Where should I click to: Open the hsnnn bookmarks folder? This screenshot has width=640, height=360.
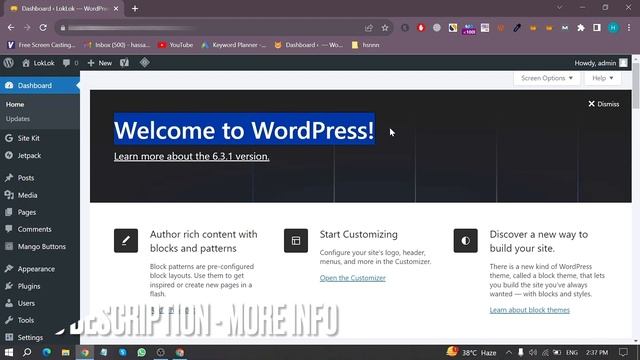[366, 45]
